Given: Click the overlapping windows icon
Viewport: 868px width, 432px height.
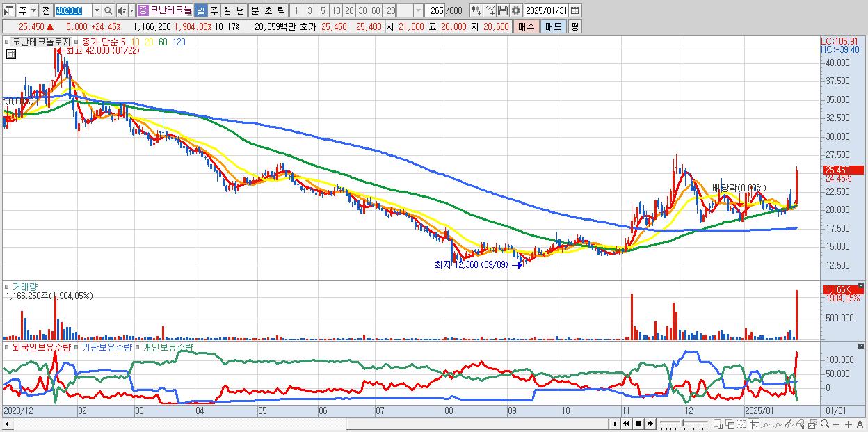Looking at the screenshot, I should [x=730, y=424].
